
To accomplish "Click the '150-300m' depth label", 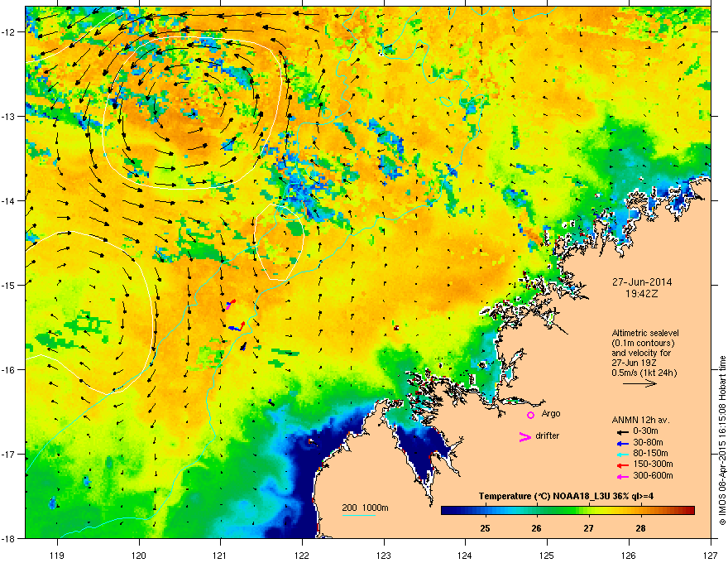I will click(653, 464).
